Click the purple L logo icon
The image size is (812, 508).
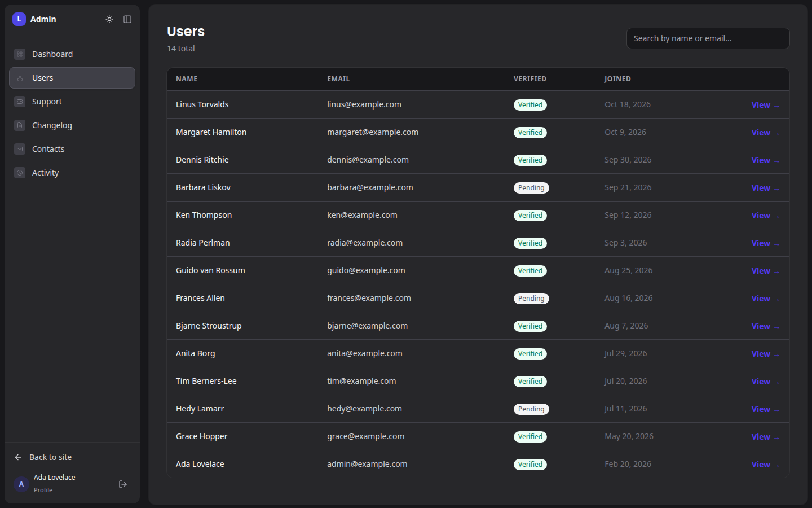tap(19, 19)
